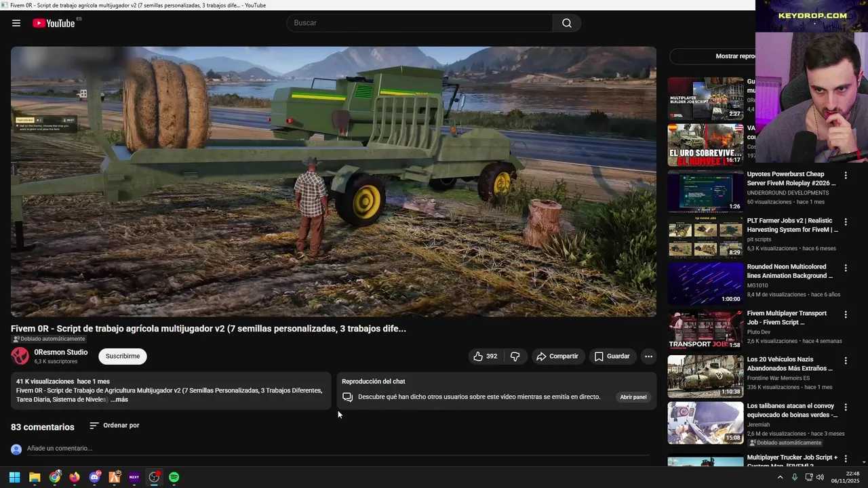868x488 pixels.
Task: Save the video with Guardar
Action: (612, 356)
